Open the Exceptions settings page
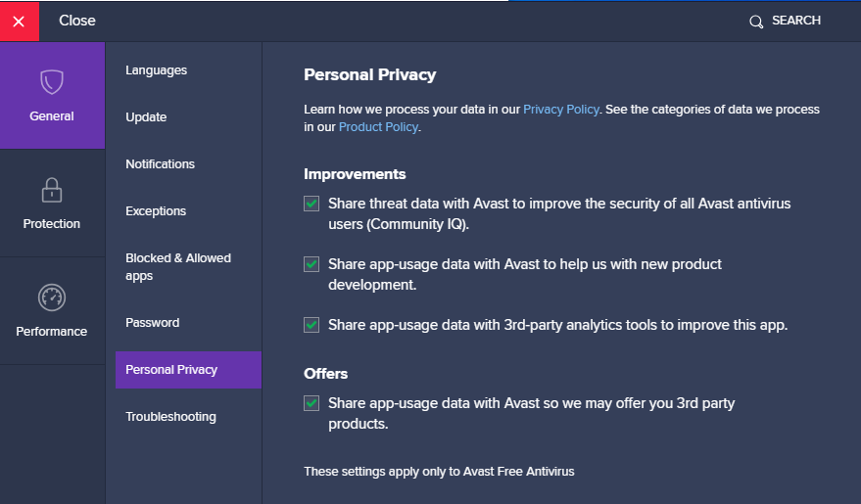This screenshot has width=861, height=504. (x=156, y=211)
